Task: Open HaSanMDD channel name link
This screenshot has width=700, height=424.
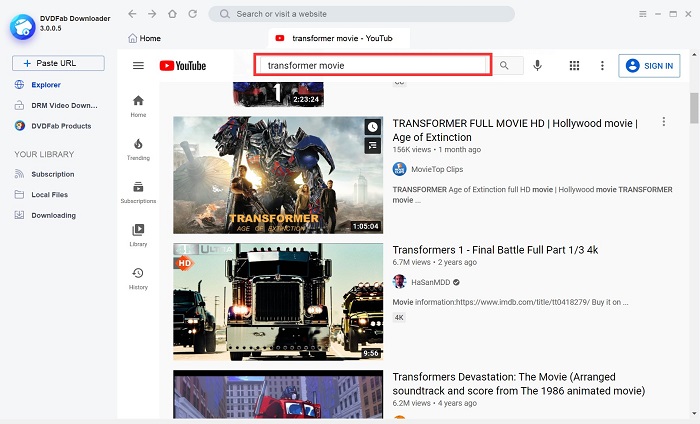Action: click(431, 282)
